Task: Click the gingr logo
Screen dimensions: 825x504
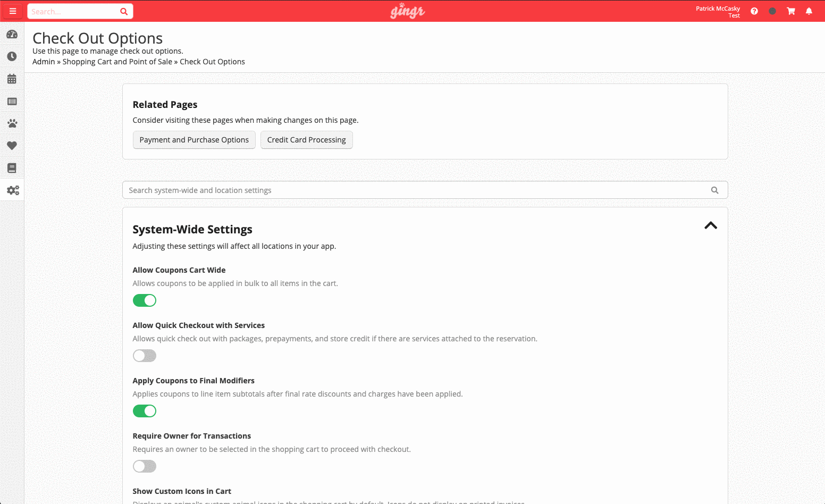Action: coord(408,11)
